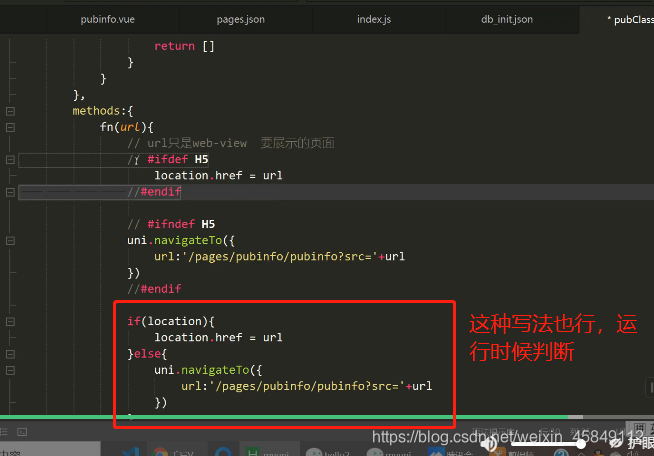Place cursor on 'return []' line
The image size is (654, 456).
pyautogui.click(x=184, y=46)
